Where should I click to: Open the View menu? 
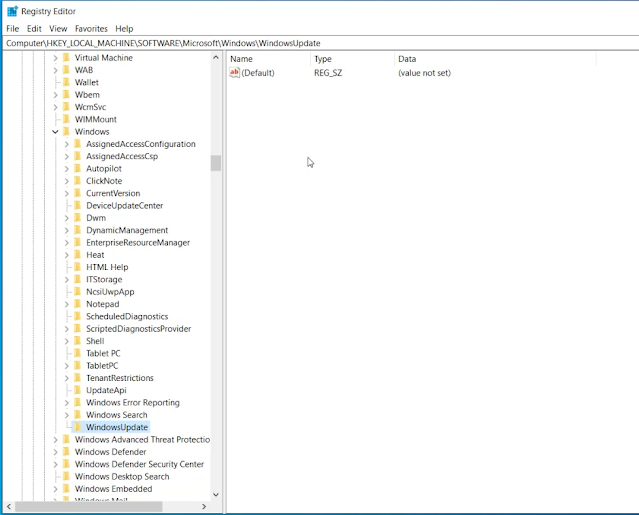[x=58, y=29]
